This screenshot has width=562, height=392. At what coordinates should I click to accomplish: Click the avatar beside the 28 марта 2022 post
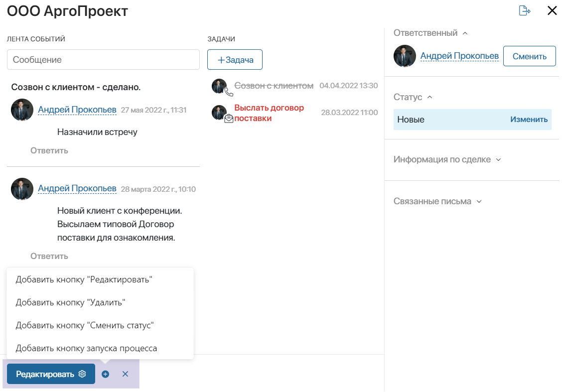22,189
